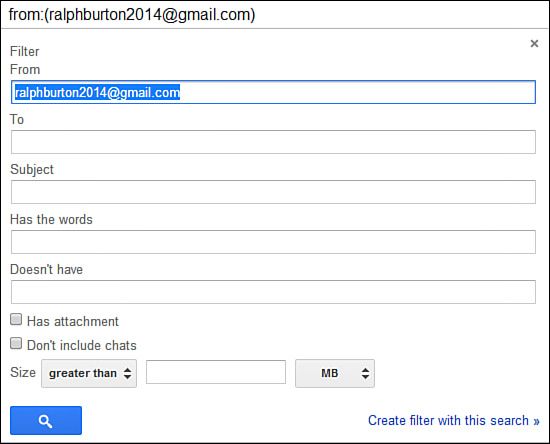The width and height of the screenshot is (550, 444).
Task: Enable the Has attachment checkbox
Action: [x=16, y=319]
